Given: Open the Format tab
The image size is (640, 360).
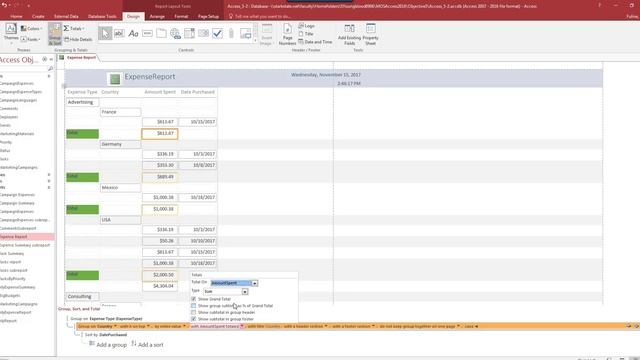Looking at the screenshot, I should 181,16.
